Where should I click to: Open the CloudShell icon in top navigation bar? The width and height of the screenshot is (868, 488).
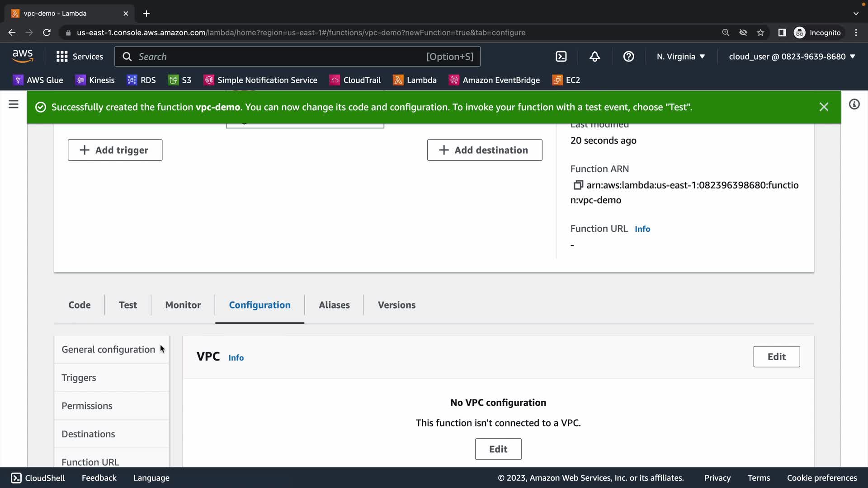tap(561, 56)
